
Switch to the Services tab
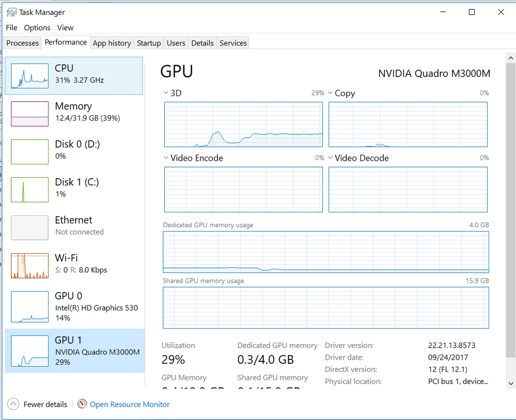(x=233, y=43)
